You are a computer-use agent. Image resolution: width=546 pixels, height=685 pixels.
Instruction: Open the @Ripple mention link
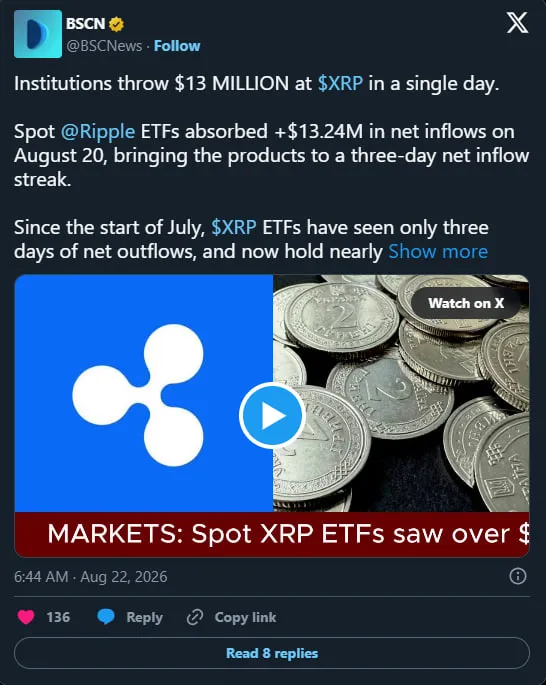[x=98, y=131]
